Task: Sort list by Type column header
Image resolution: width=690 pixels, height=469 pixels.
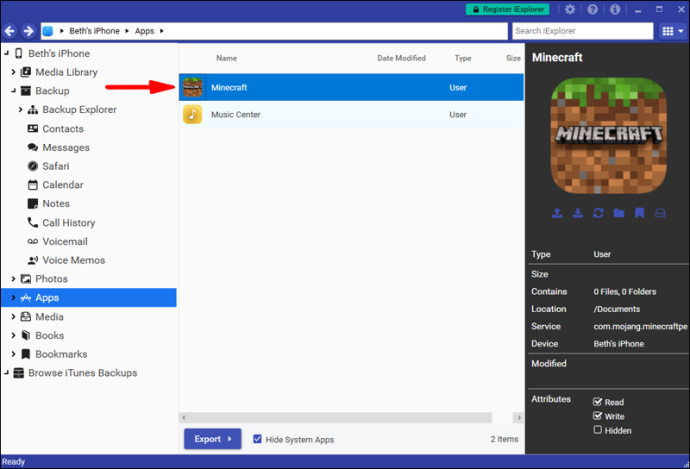Action: pyautogui.click(x=462, y=58)
